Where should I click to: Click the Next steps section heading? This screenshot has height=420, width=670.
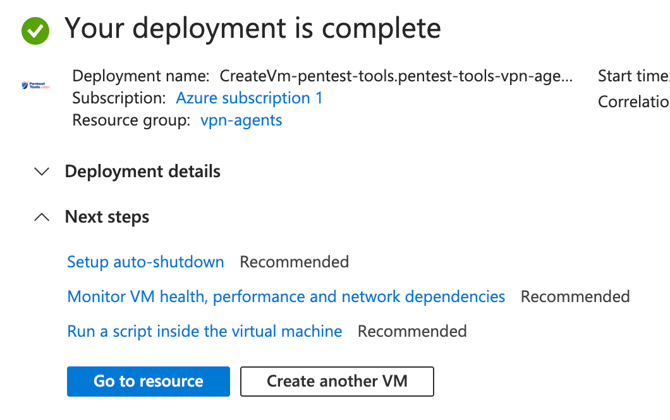107,217
